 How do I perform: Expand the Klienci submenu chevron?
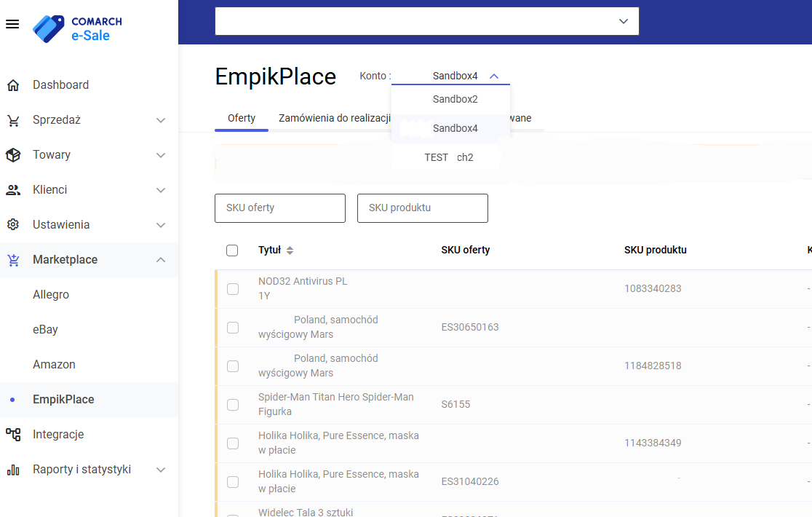tap(161, 190)
